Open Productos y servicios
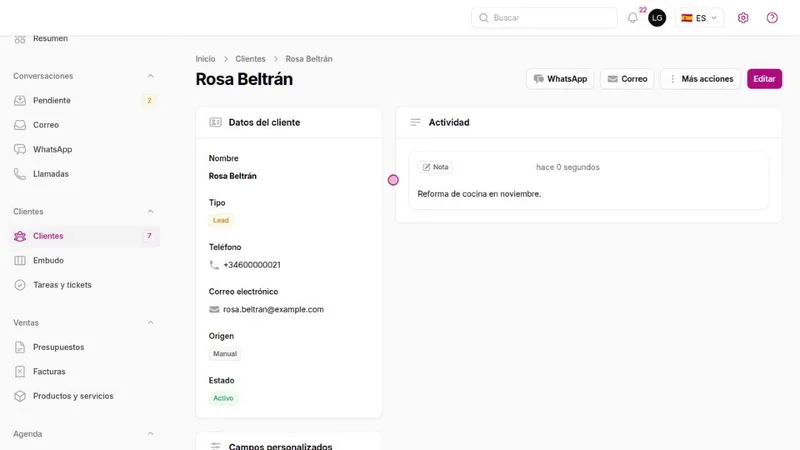 coord(84,396)
